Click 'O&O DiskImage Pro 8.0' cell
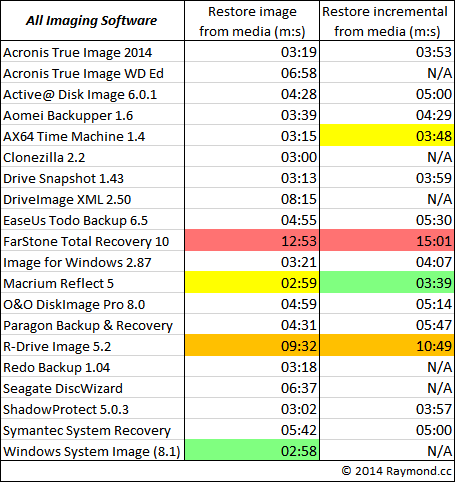This screenshot has width=455, height=482. pos(93,304)
